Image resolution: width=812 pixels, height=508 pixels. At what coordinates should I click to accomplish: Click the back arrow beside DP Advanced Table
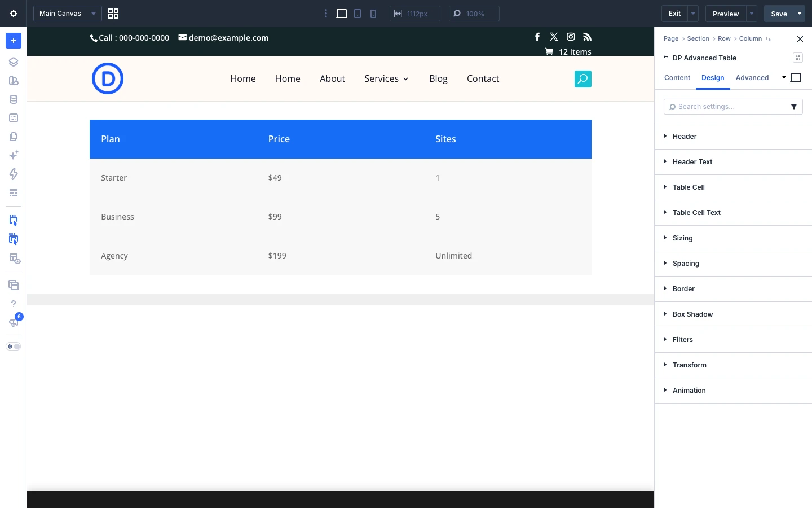tap(666, 58)
